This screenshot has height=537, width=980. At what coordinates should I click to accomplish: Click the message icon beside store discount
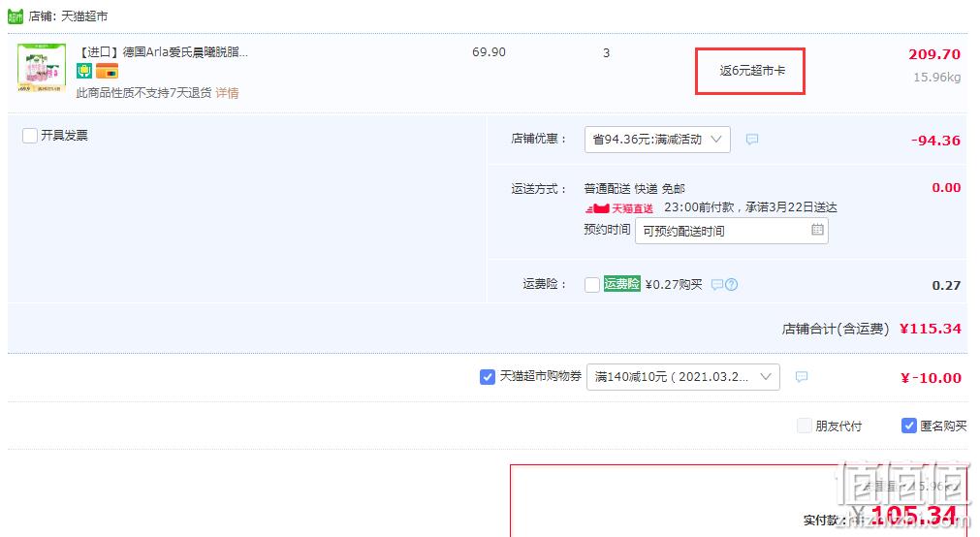(752, 139)
